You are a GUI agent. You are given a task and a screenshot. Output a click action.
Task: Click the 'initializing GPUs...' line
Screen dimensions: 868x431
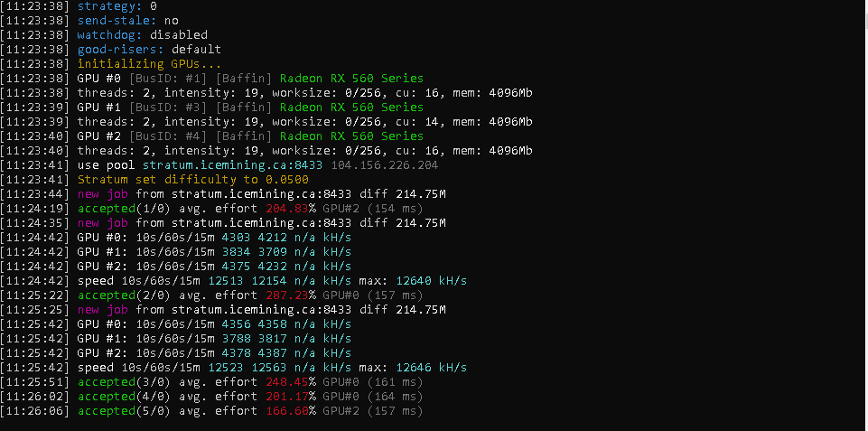149,64
